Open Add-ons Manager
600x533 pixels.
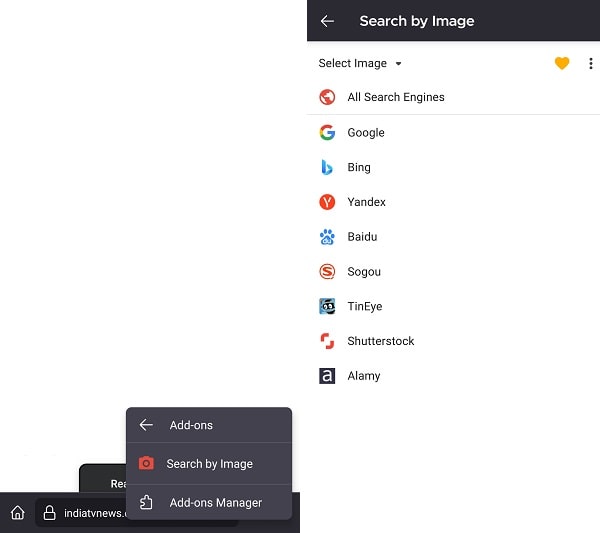click(x=209, y=502)
